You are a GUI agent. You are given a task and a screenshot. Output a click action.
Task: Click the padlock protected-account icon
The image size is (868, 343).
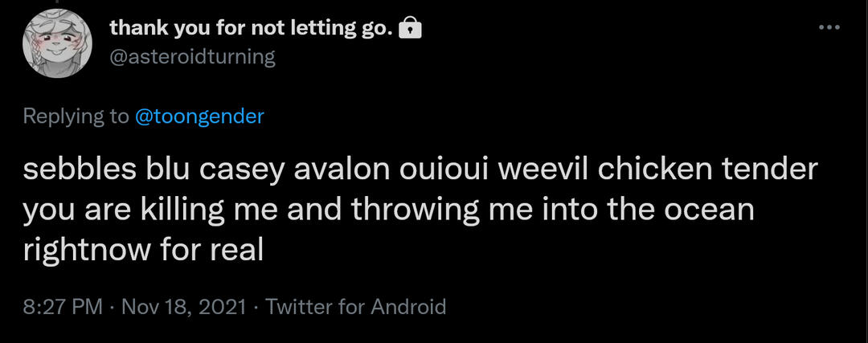pyautogui.click(x=410, y=30)
